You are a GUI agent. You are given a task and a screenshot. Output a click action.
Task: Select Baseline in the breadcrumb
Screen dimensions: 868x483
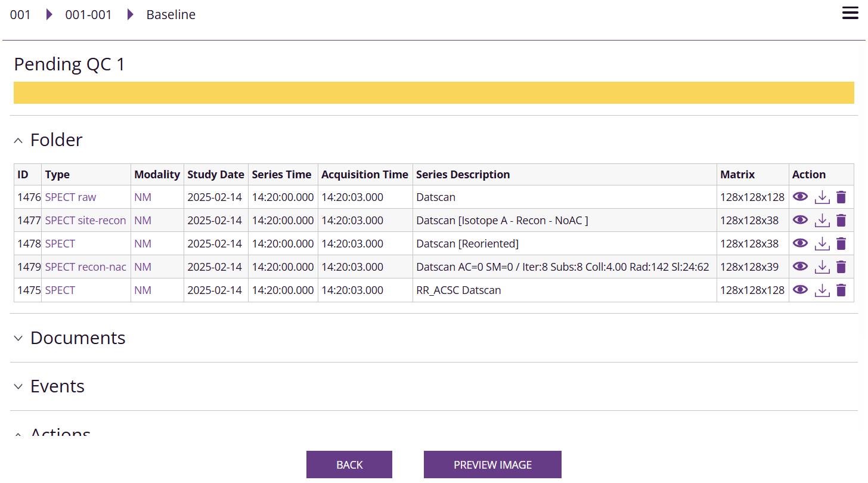click(170, 14)
